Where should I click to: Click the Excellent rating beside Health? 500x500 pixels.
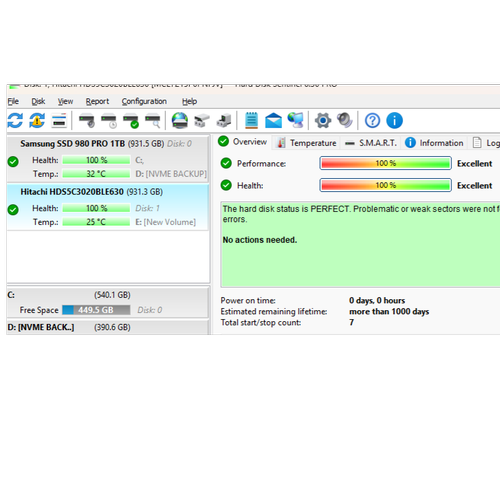(475, 186)
